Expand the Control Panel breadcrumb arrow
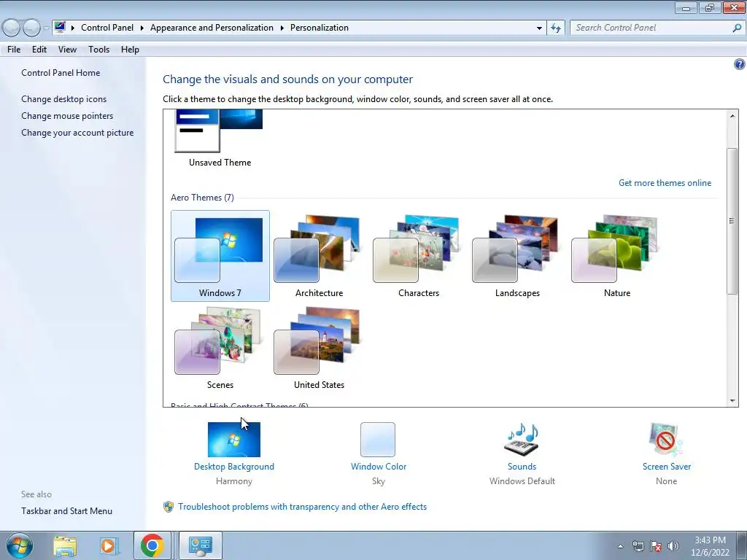 (142, 28)
